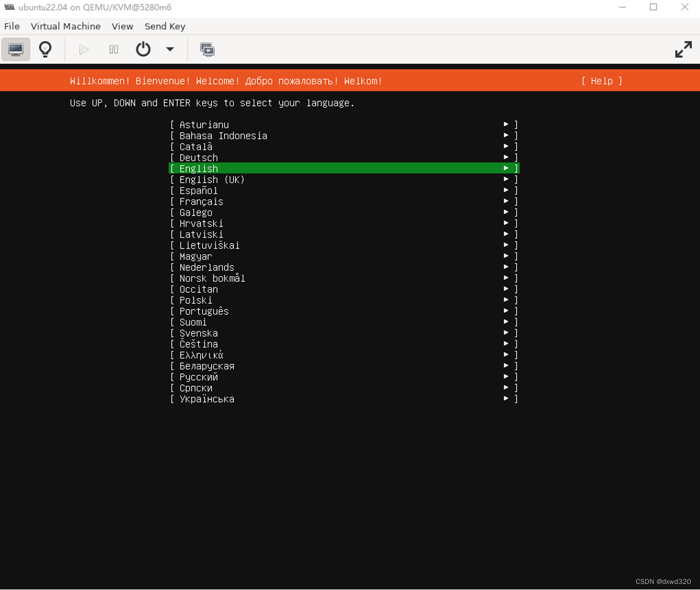Select Português from the language list
This screenshot has width=700, height=590.
(204, 311)
